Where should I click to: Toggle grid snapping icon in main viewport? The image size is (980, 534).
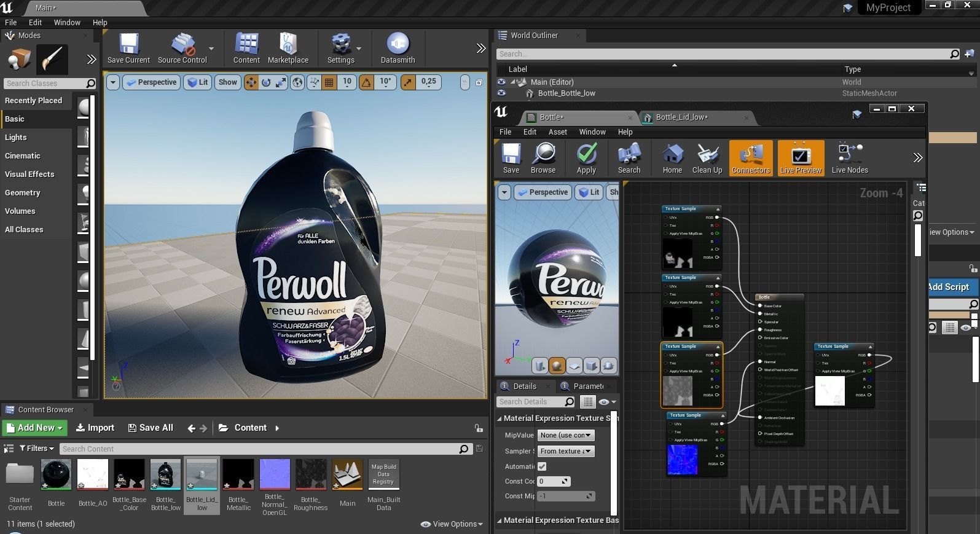(x=329, y=82)
